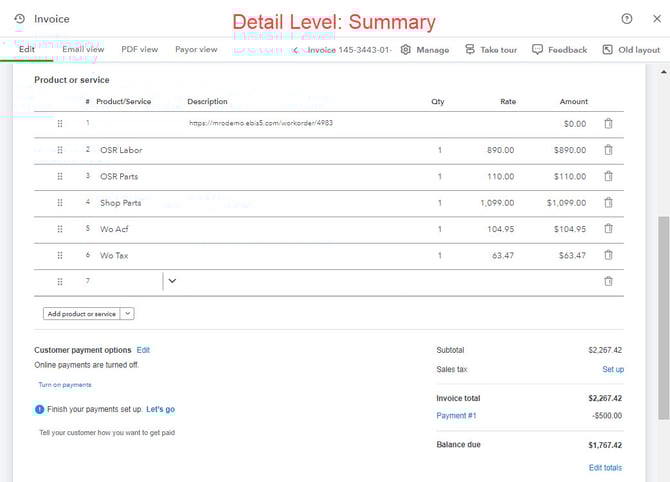Click the workorder/4983 URL description

(x=261, y=123)
